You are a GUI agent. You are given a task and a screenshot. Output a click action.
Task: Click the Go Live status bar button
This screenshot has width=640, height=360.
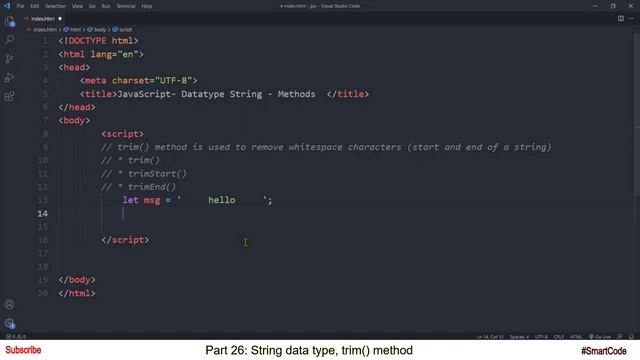600,337
